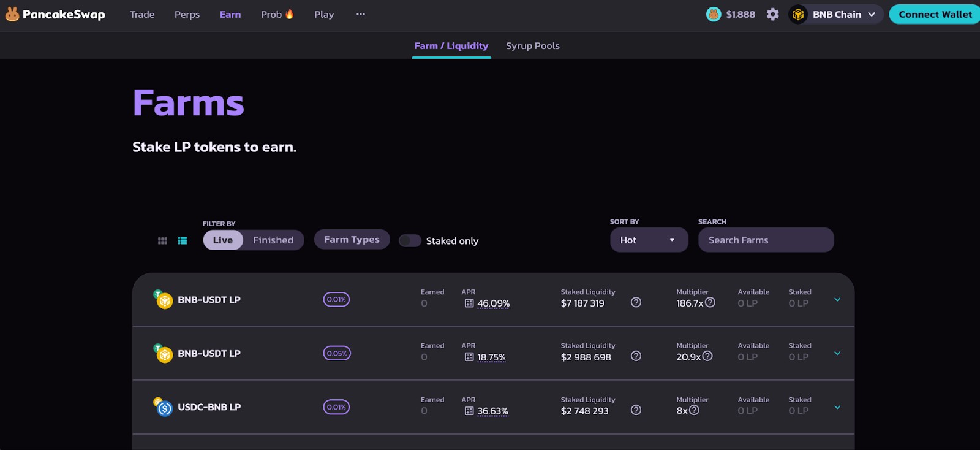Open the Earn menu
980x450 pixels.
(230, 14)
